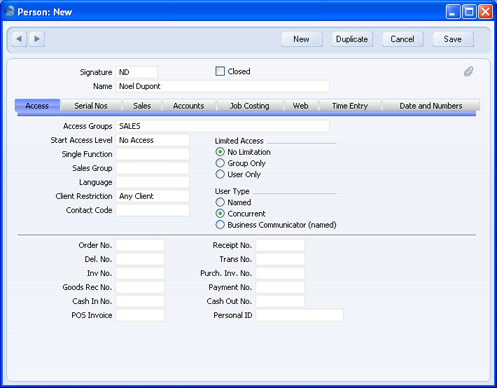Click the Personal ID field
Screen dimensions: 497x388
click(x=299, y=315)
